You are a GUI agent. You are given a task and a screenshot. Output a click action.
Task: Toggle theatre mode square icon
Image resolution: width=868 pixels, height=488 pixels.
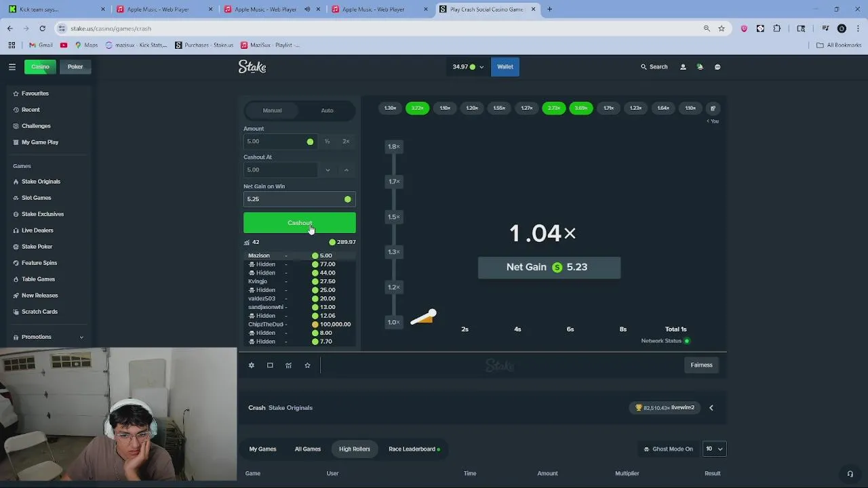click(x=270, y=365)
